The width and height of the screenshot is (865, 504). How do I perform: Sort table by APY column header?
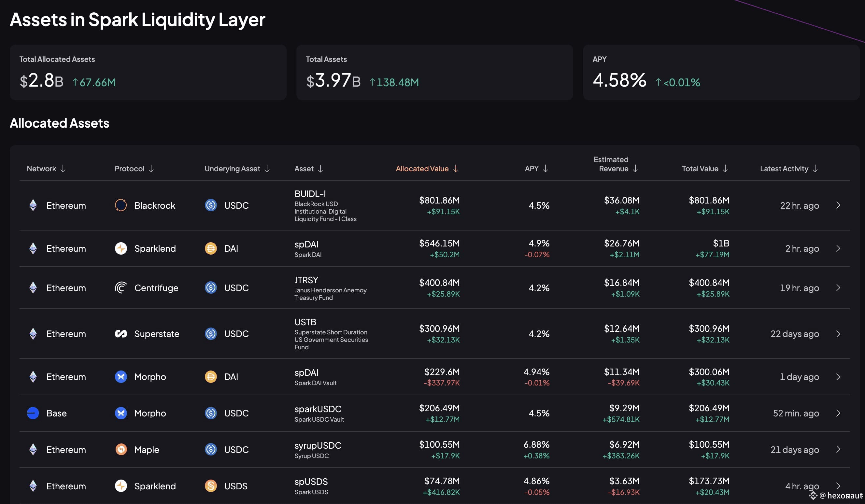(536, 168)
